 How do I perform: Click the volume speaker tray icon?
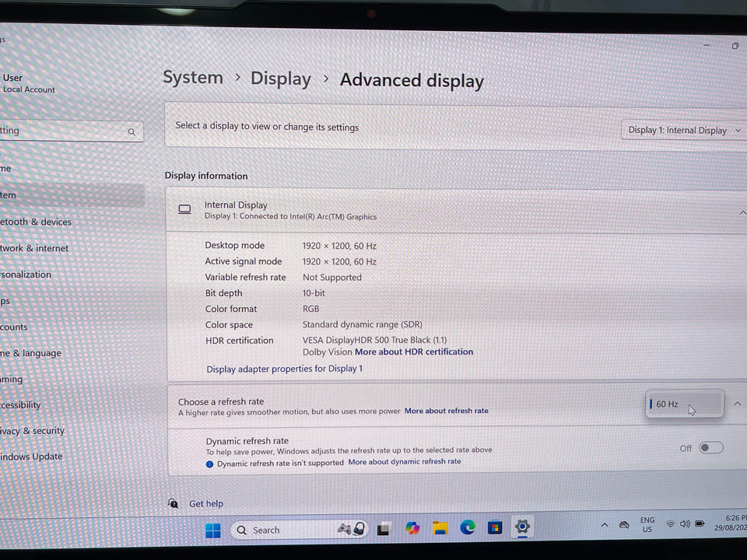(685, 523)
